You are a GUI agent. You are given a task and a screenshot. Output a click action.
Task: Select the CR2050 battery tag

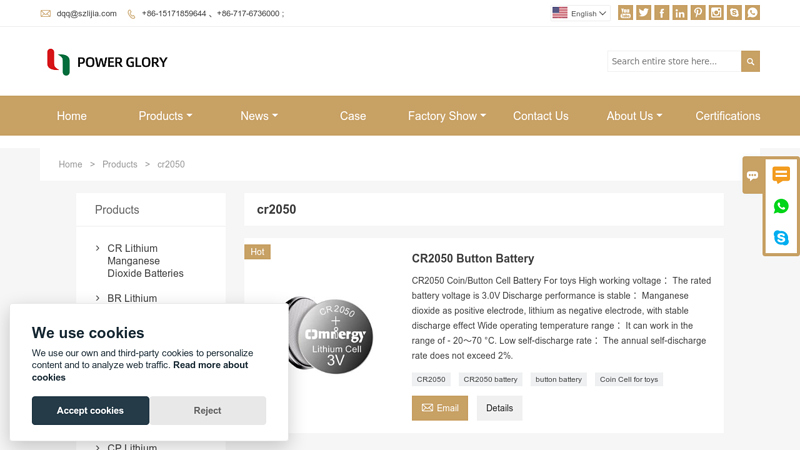(490, 380)
